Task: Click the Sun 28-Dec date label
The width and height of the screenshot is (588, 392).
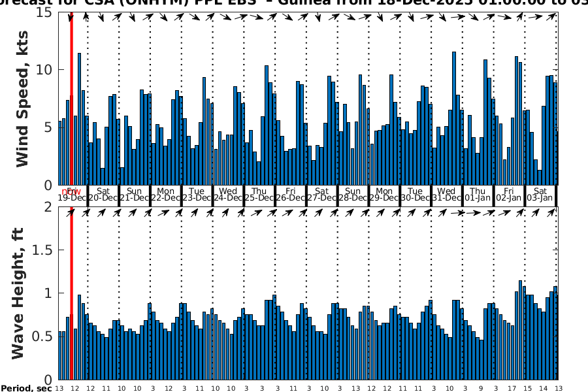Action: (353, 194)
